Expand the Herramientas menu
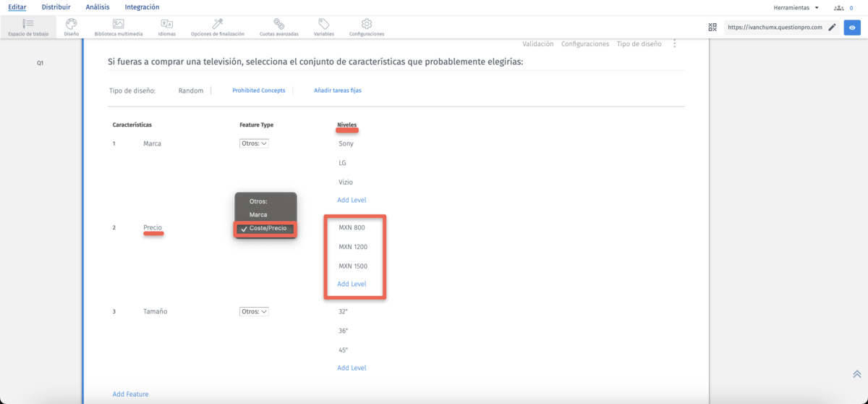 click(x=796, y=7)
